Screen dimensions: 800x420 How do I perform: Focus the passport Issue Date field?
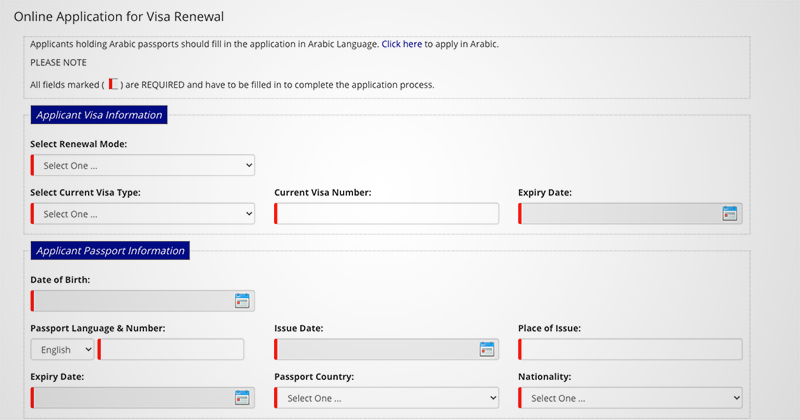pyautogui.click(x=375, y=349)
